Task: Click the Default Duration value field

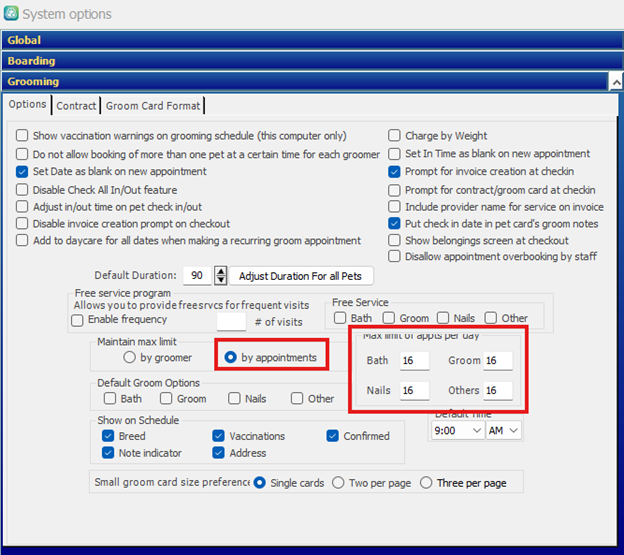Action: 197,275
